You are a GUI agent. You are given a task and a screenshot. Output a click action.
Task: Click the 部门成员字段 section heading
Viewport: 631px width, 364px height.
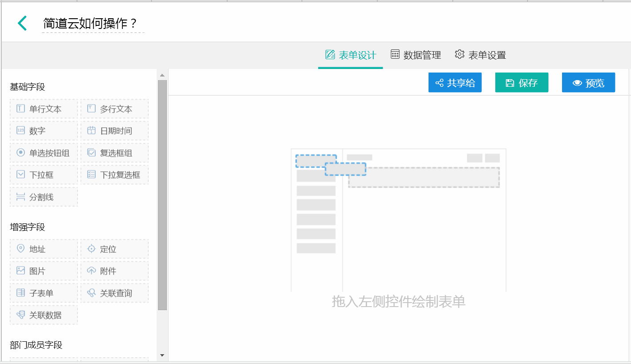(36, 345)
